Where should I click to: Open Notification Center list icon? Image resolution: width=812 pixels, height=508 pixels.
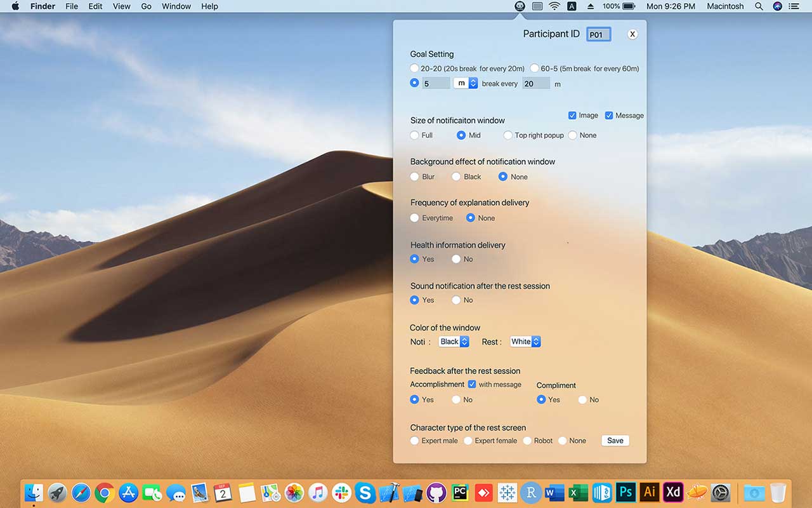point(794,6)
